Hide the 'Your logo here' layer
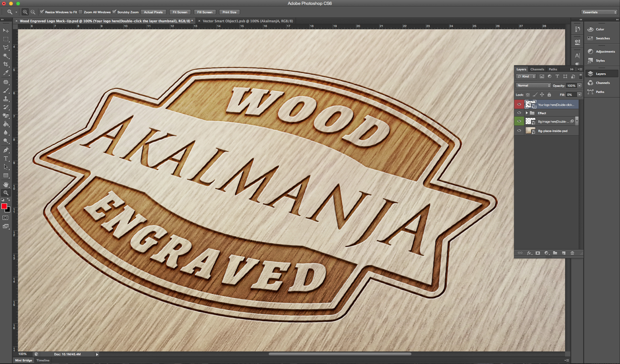 [519, 105]
